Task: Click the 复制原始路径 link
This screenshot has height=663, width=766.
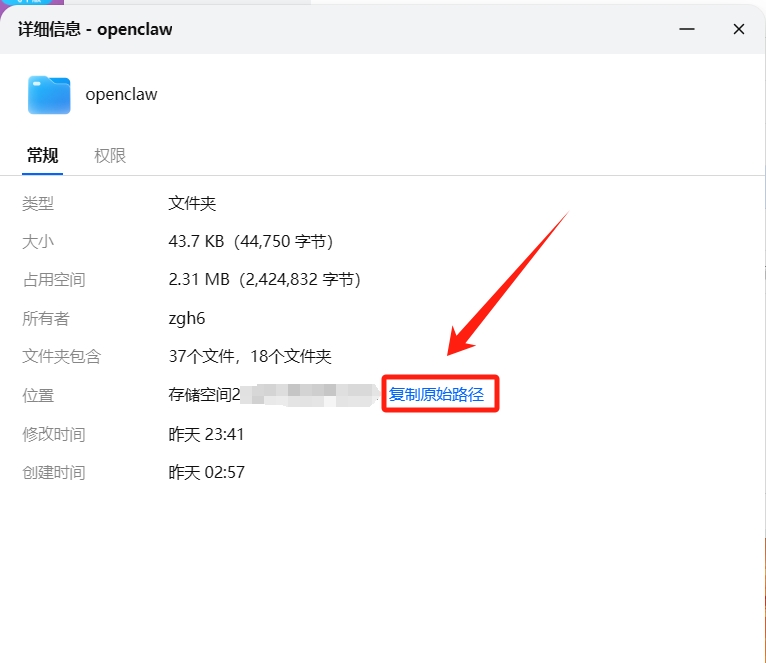Action: click(436, 394)
